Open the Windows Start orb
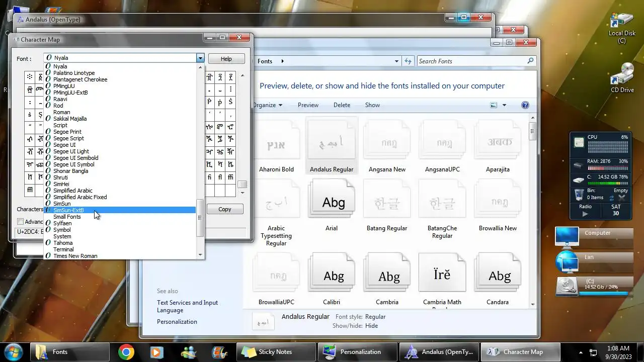Viewport: 644px width, 362px height. [14, 352]
